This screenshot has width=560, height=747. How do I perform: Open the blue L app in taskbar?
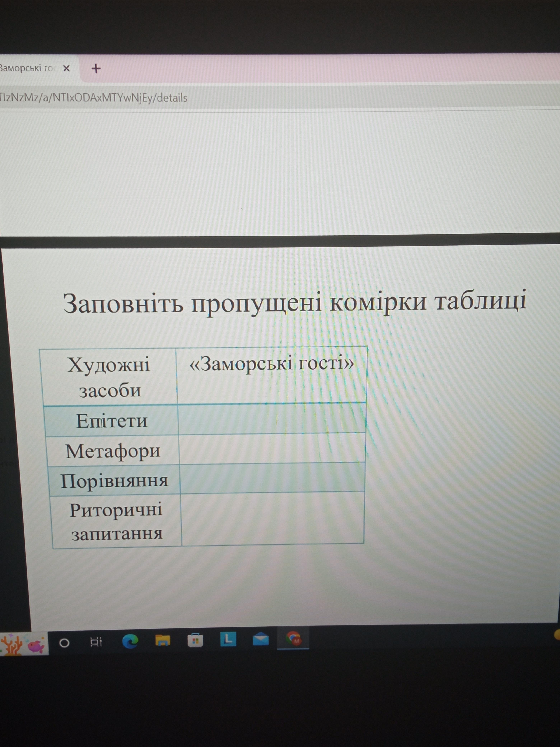[228, 639]
